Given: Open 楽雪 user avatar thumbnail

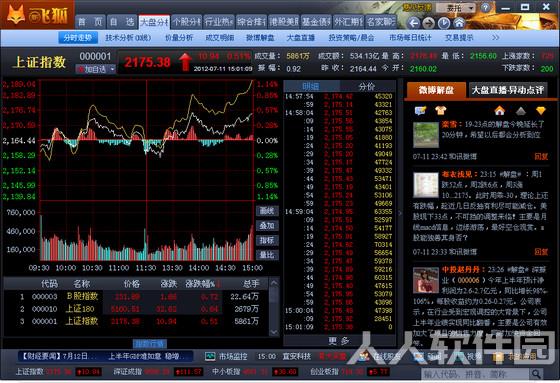Looking at the screenshot, I should (426, 135).
